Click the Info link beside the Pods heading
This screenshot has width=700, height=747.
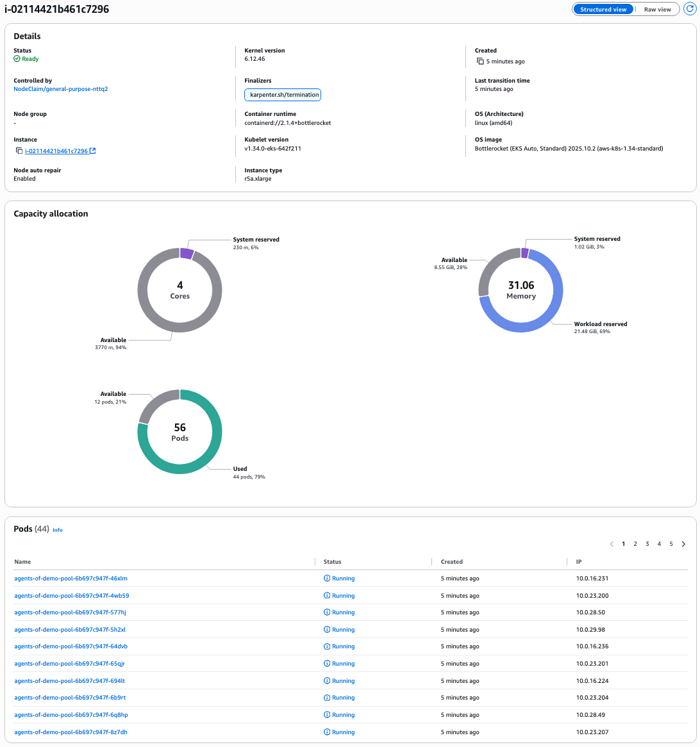coord(57,530)
